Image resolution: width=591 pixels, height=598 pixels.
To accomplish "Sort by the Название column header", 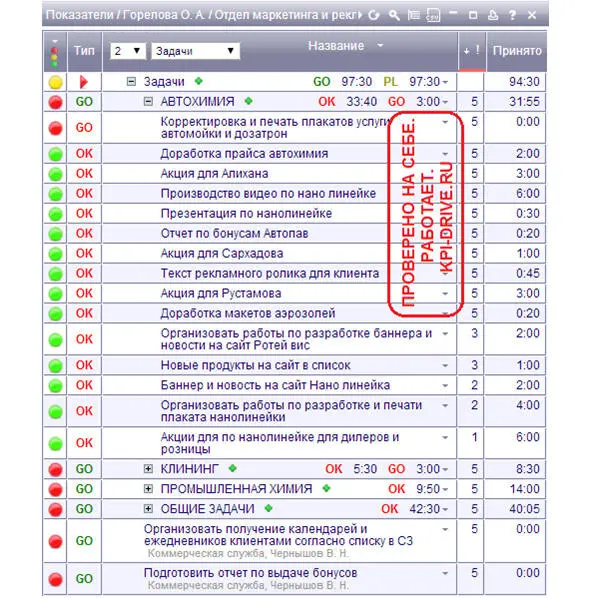I will pyautogui.click(x=336, y=46).
